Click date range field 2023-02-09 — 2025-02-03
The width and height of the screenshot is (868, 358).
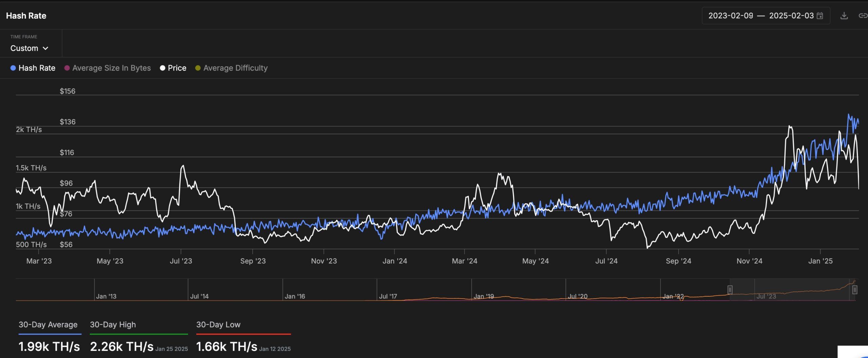pos(766,16)
